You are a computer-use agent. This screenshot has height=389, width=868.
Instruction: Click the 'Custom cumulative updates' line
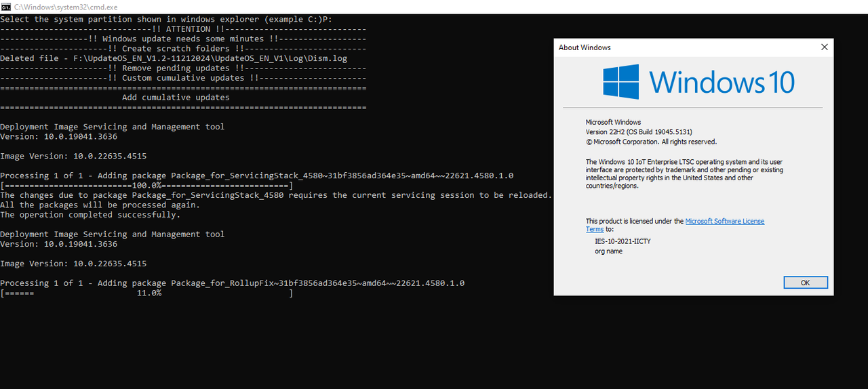pyautogui.click(x=183, y=78)
